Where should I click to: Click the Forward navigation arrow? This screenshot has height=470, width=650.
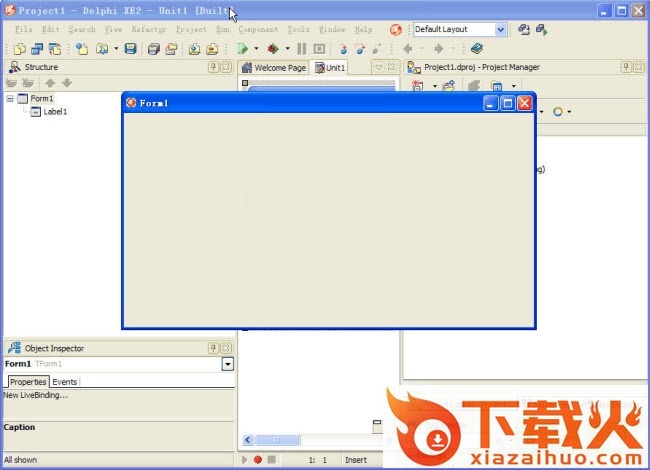(x=439, y=49)
